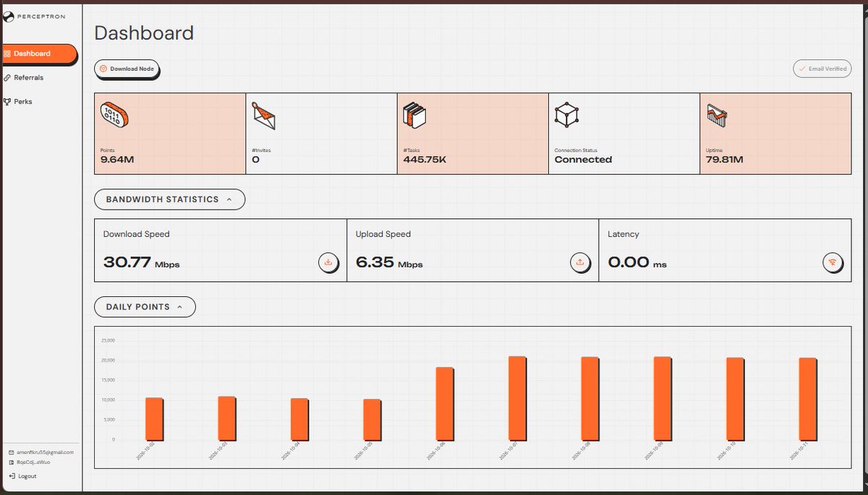Click the chart bar for 2026-10-03
Viewport: 868px width, 495px height.
click(x=227, y=418)
